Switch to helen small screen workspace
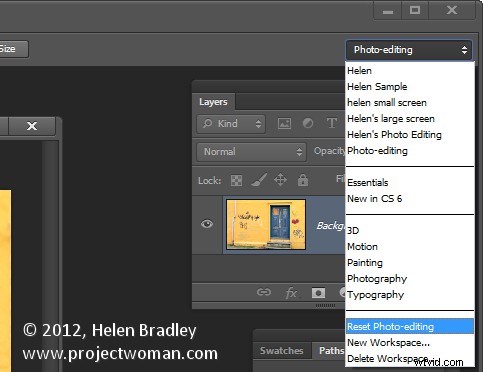Screen dimensions: 483x372 pyautogui.click(x=410, y=103)
